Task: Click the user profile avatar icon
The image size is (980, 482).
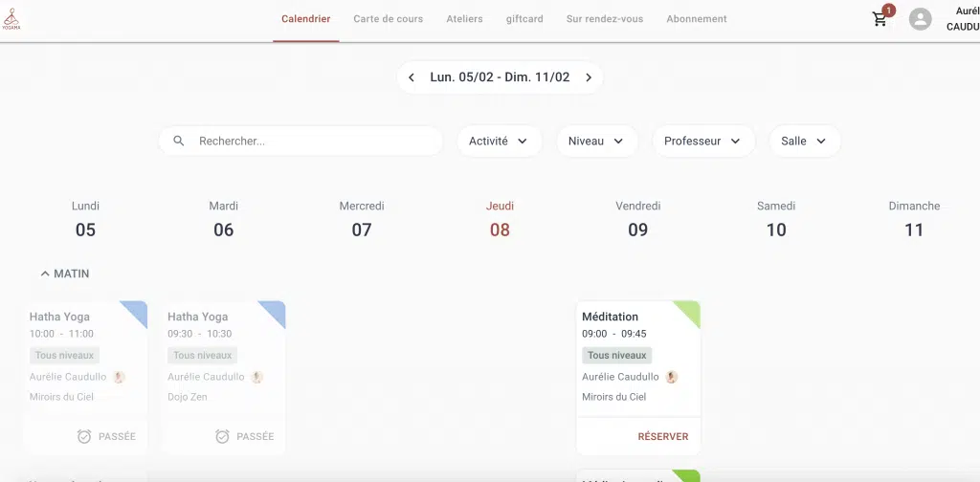Action: coord(920,19)
